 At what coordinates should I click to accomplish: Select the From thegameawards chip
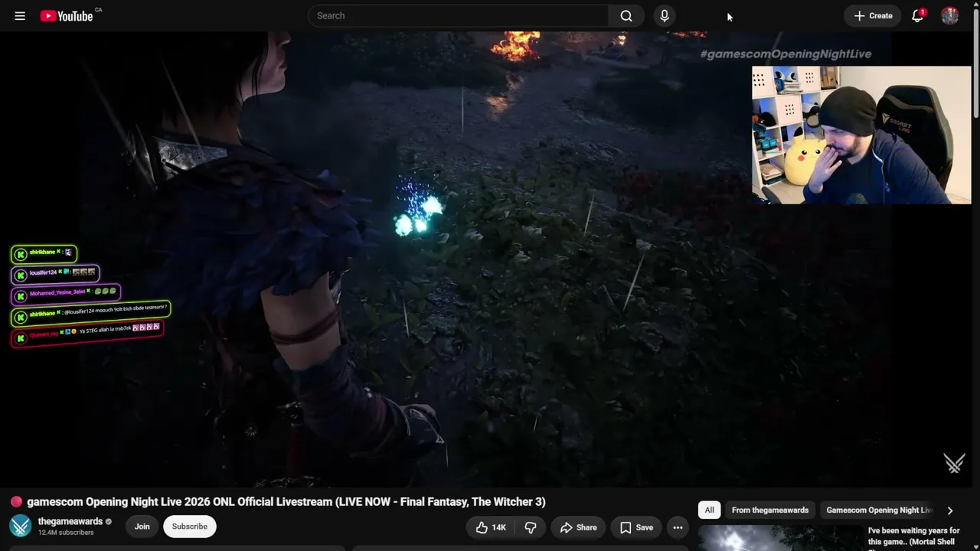[770, 510]
